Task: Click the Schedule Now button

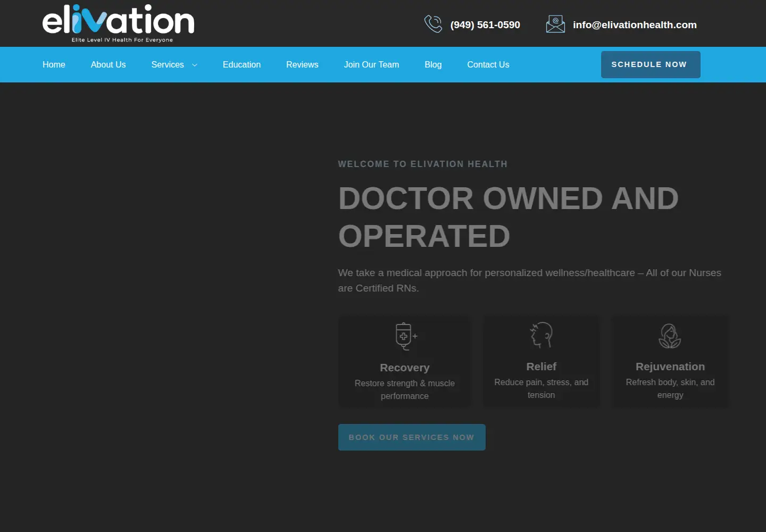Action: (x=651, y=64)
